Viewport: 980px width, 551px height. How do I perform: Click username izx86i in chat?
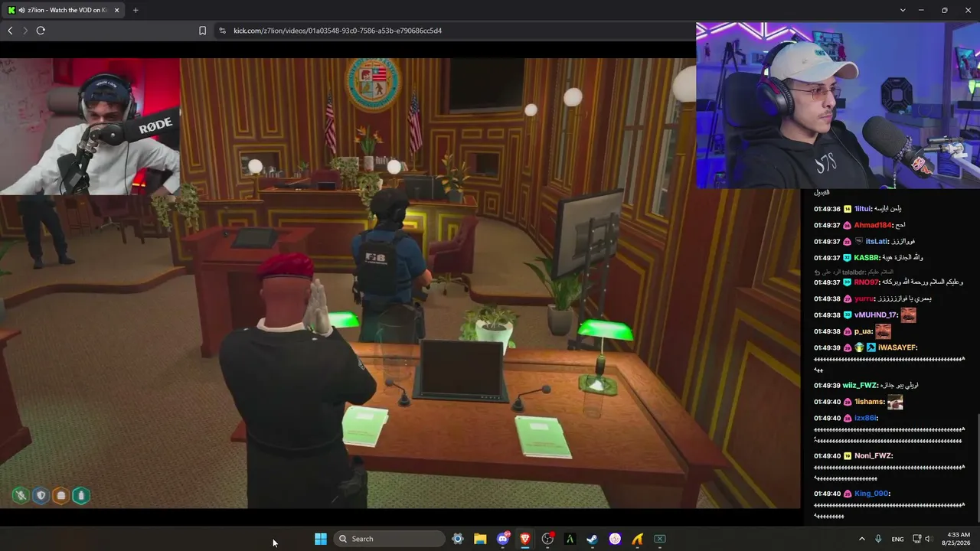pos(866,418)
